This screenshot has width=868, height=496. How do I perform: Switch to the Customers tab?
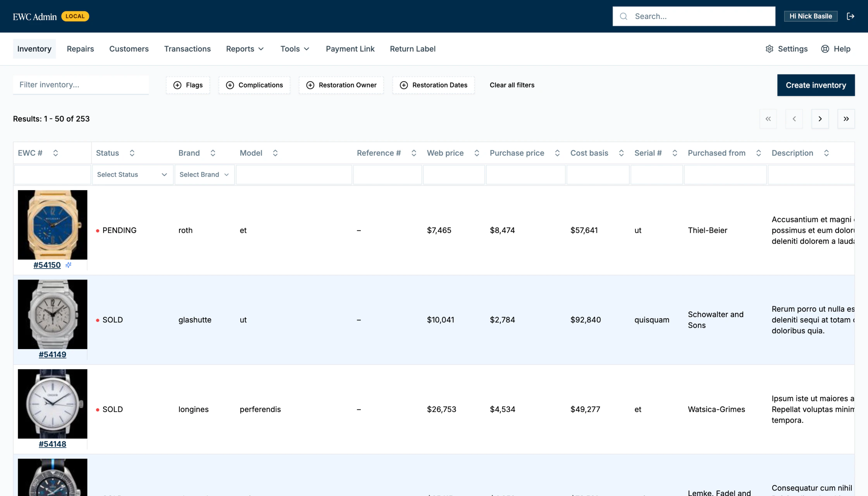(x=129, y=49)
